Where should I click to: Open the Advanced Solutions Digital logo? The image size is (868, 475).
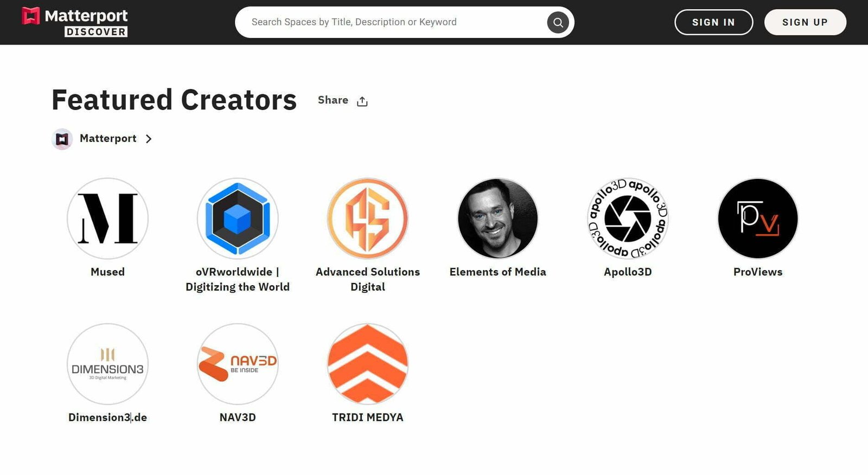point(368,219)
